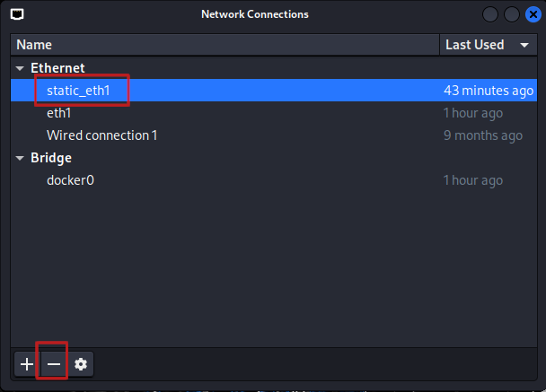Sort by the Last Used column header
This screenshot has width=546, height=392.
474,45
